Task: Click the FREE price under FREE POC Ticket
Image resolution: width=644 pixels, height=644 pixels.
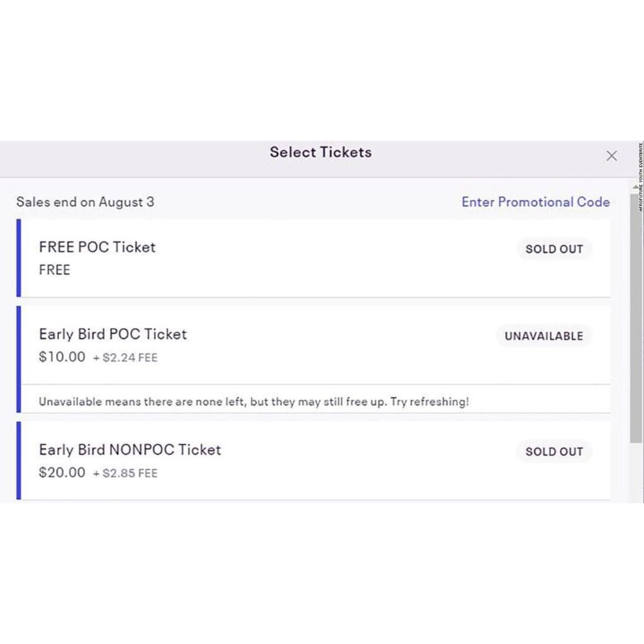Action: [x=55, y=270]
